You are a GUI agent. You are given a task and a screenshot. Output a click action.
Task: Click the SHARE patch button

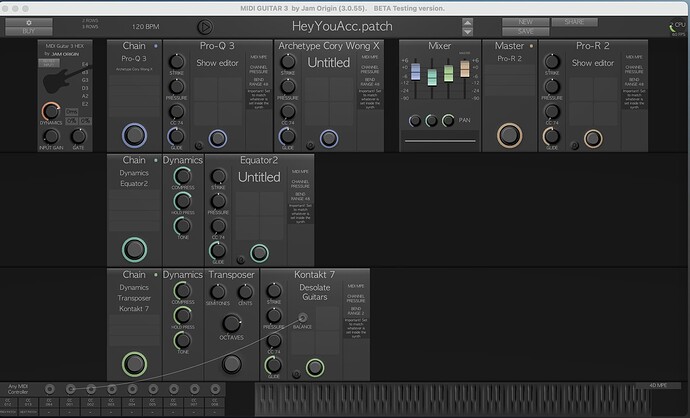point(574,22)
